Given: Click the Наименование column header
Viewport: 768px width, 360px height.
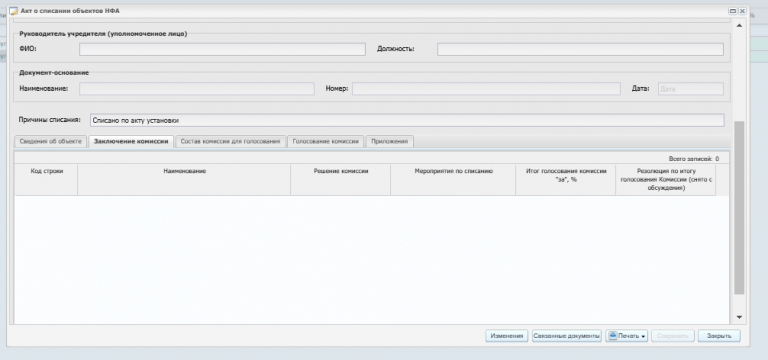Looking at the screenshot, I should pos(184,179).
